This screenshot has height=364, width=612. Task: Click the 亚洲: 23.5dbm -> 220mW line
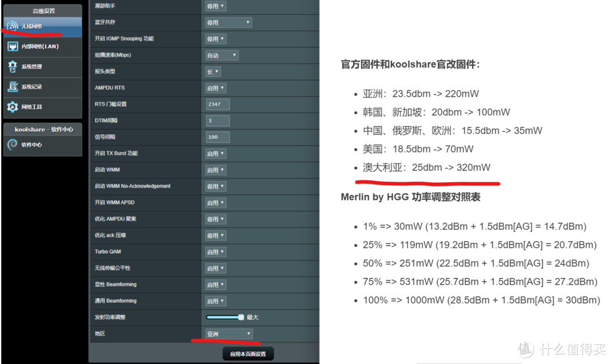pyautogui.click(x=420, y=94)
